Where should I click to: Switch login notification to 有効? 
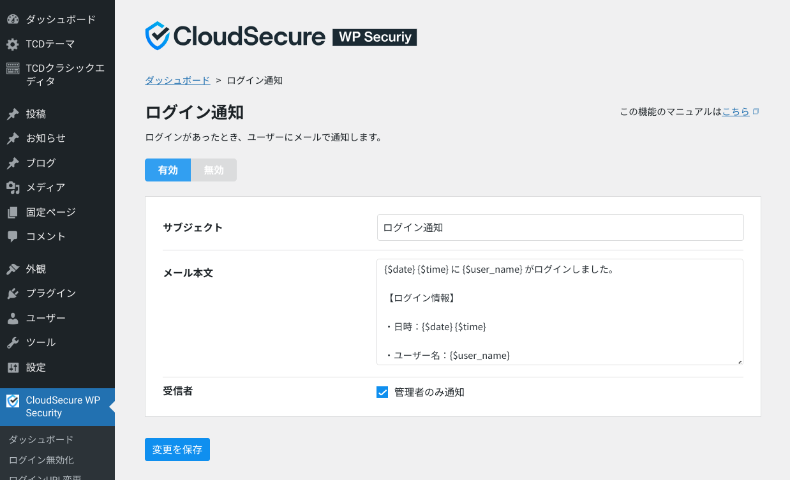click(x=168, y=170)
